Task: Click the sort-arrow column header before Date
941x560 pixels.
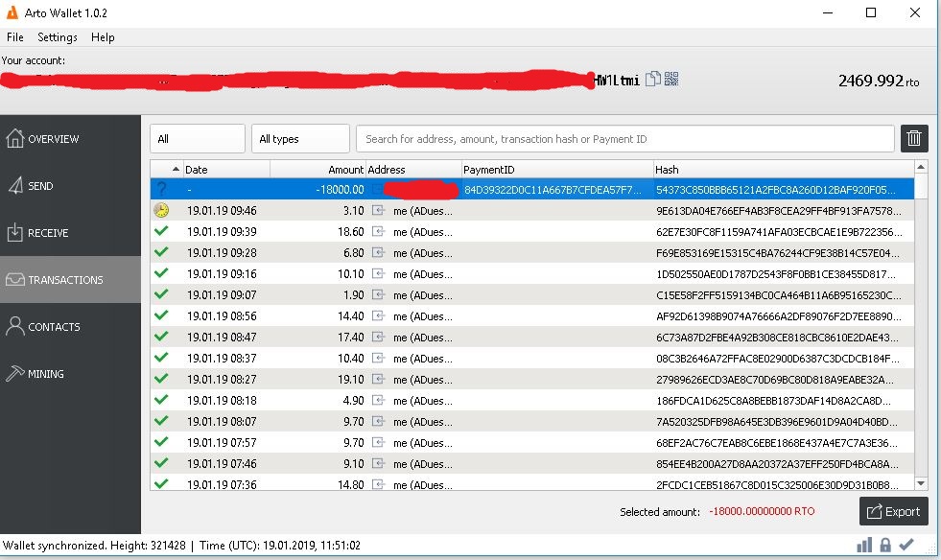Action: coord(166,170)
